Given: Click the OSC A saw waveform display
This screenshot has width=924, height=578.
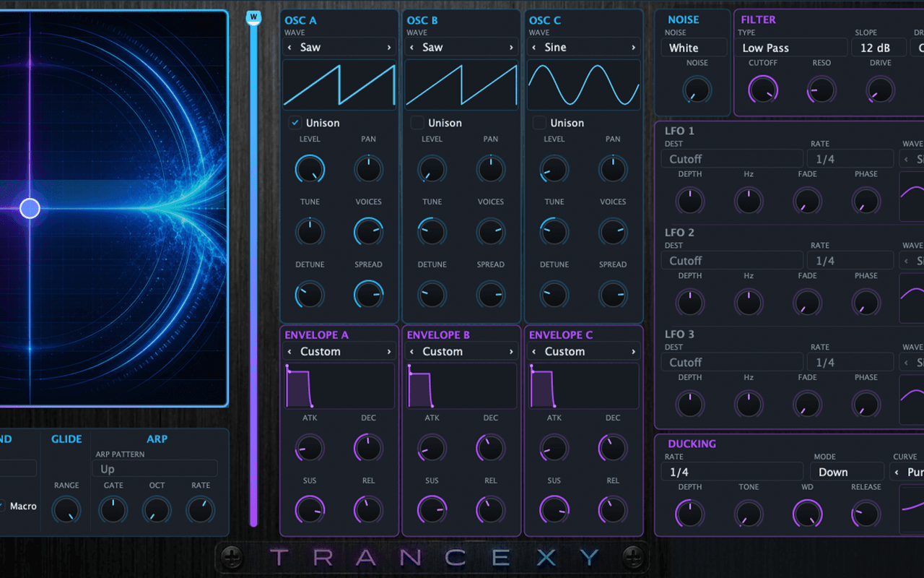Looking at the screenshot, I should click(339, 85).
